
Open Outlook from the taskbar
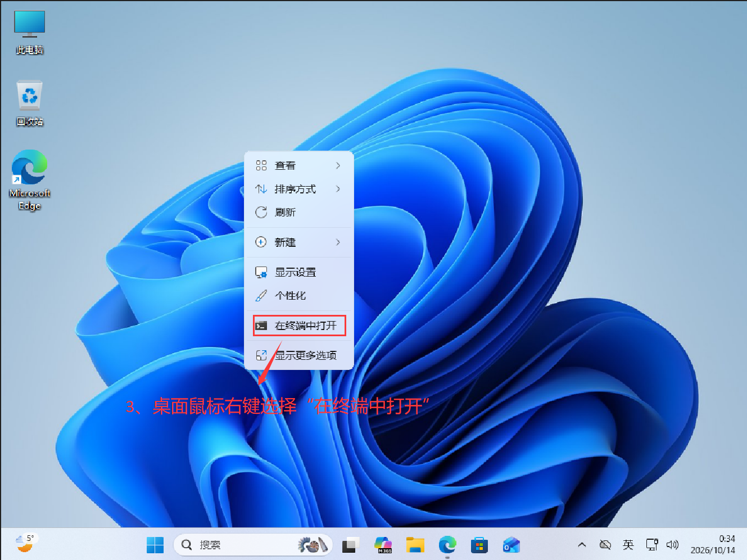(x=511, y=545)
